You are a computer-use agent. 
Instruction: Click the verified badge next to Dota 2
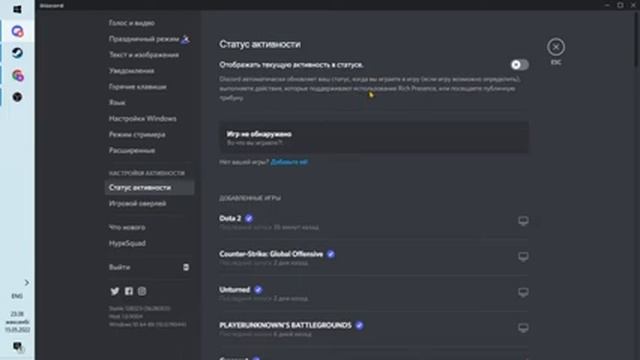[249, 218]
